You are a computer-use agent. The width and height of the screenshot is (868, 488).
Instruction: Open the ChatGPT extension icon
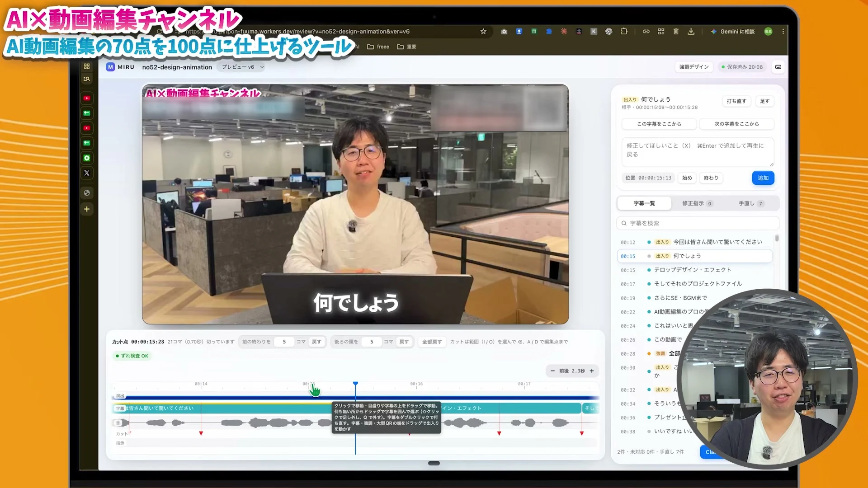tap(609, 31)
